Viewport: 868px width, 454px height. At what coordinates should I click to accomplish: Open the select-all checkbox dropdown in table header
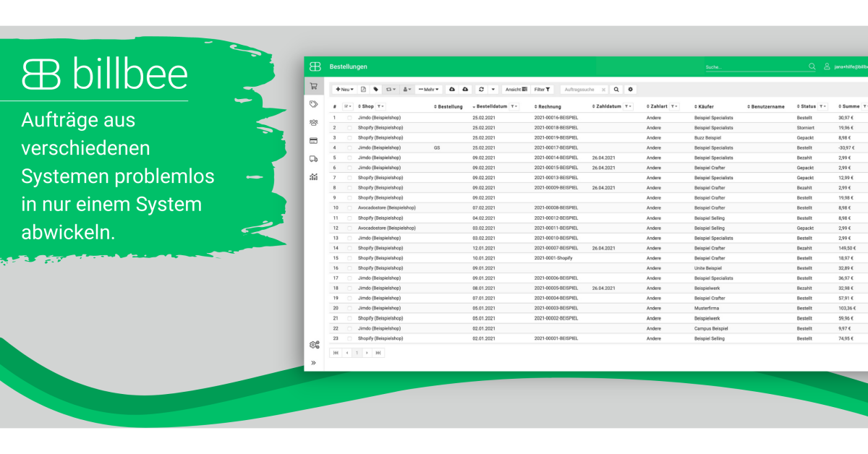(348, 106)
